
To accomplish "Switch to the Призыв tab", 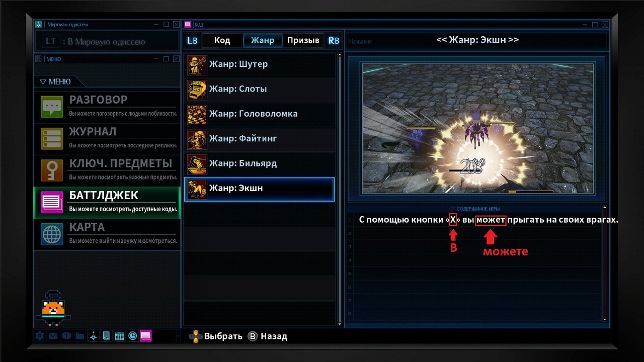I will [x=303, y=41].
